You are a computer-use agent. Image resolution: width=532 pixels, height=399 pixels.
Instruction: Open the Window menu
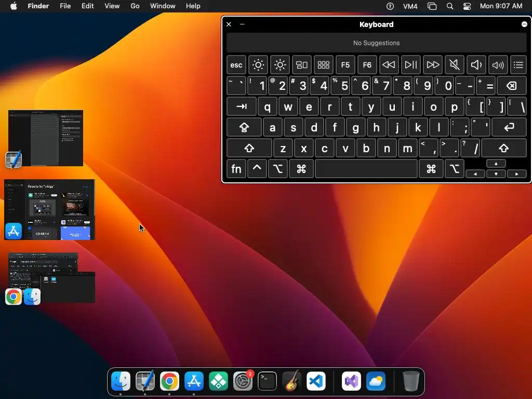point(163,6)
